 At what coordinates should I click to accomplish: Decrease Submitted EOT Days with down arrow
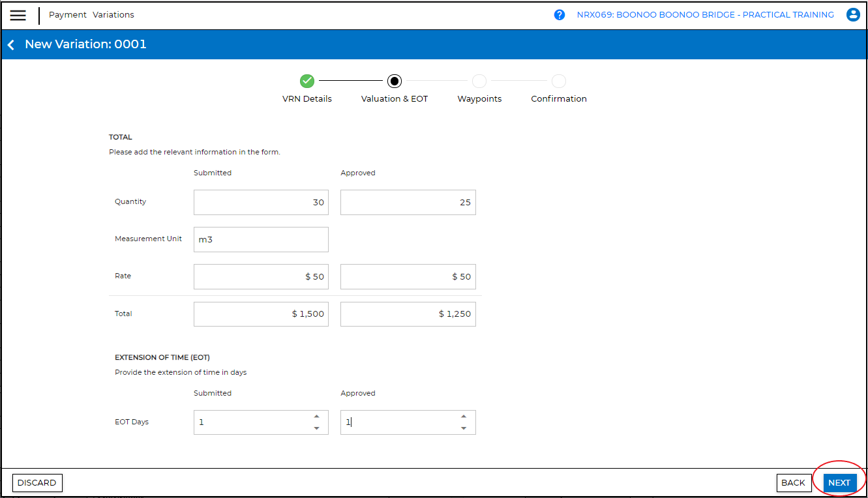tap(316, 428)
